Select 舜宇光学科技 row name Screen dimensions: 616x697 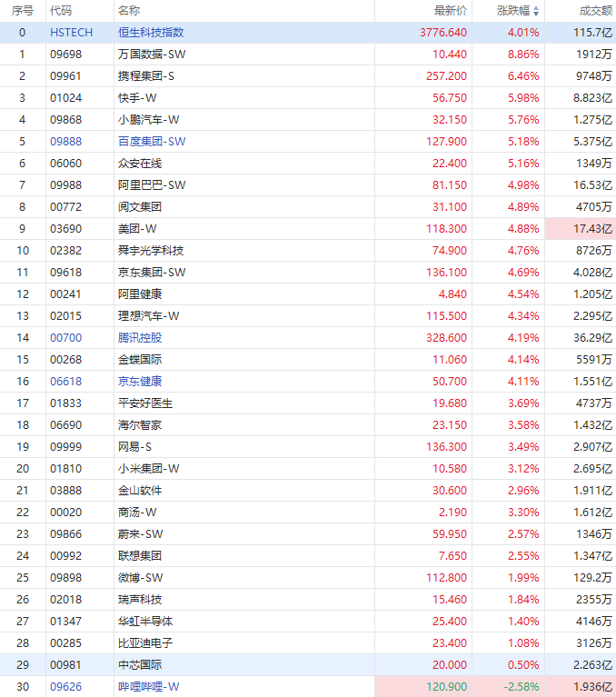151,251
